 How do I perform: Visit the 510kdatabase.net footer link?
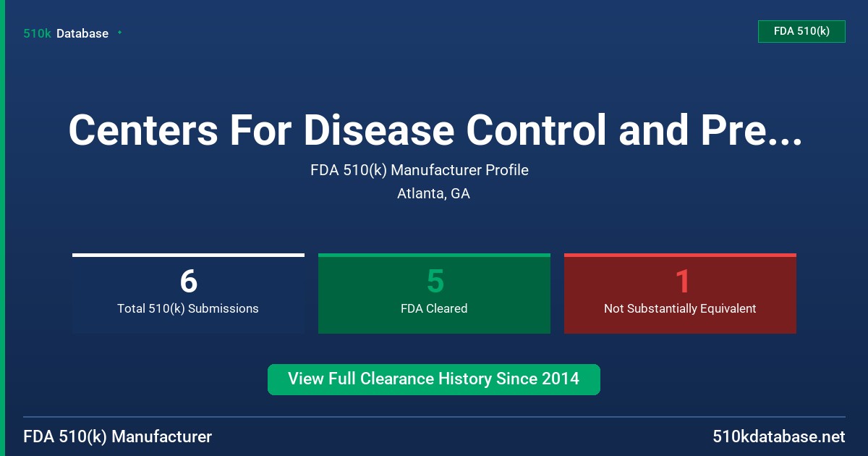779,436
